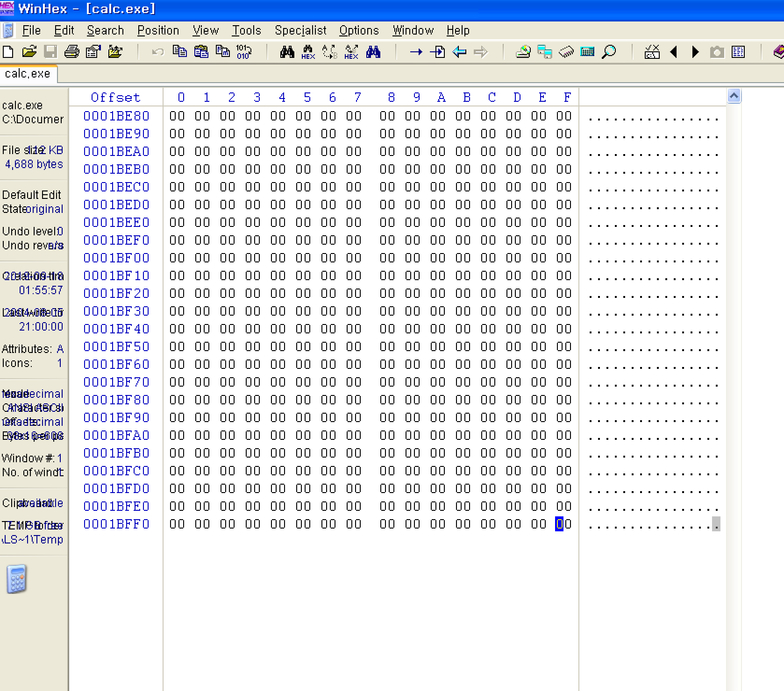Image resolution: width=784 pixels, height=691 pixels.
Task: Open the File menu
Action: pos(31,30)
